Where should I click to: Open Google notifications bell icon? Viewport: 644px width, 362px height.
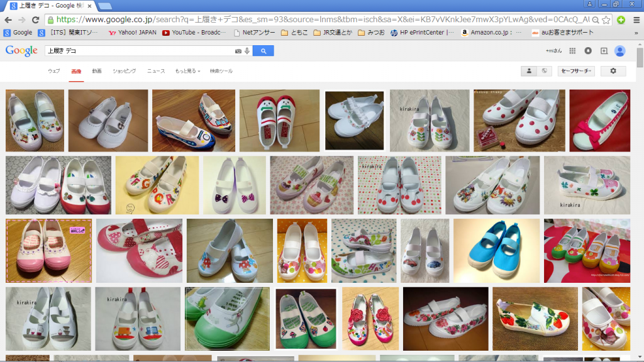588,50
